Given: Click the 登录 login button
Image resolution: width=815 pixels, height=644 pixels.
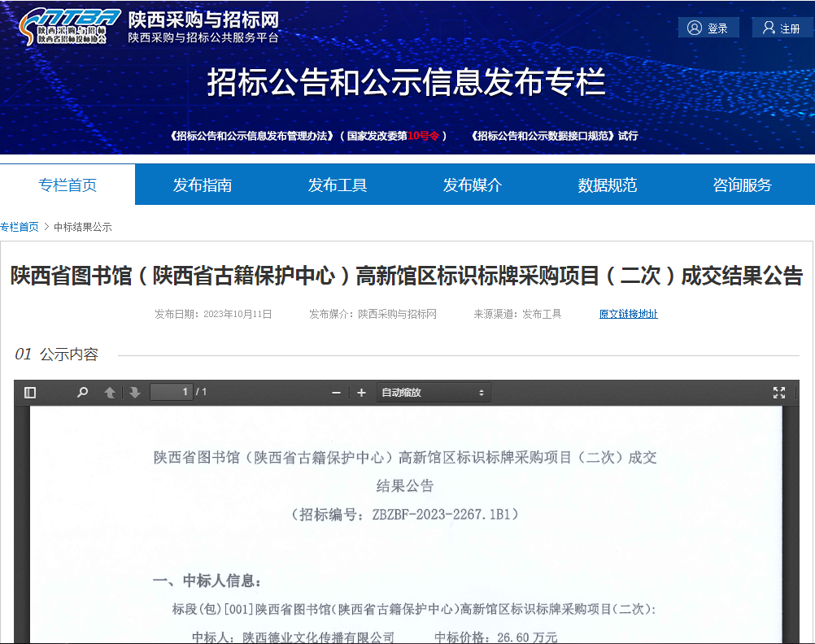Looking at the screenshot, I should coord(708,28).
